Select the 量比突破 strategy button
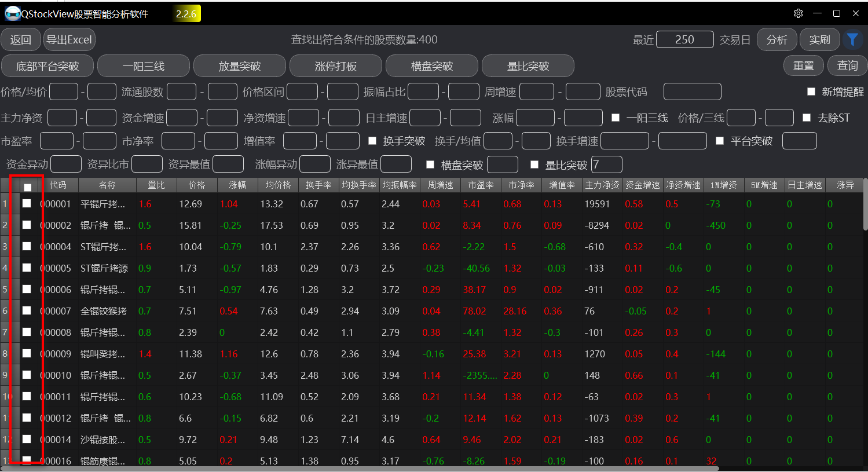Screen dimensions: 868x472 (528, 66)
